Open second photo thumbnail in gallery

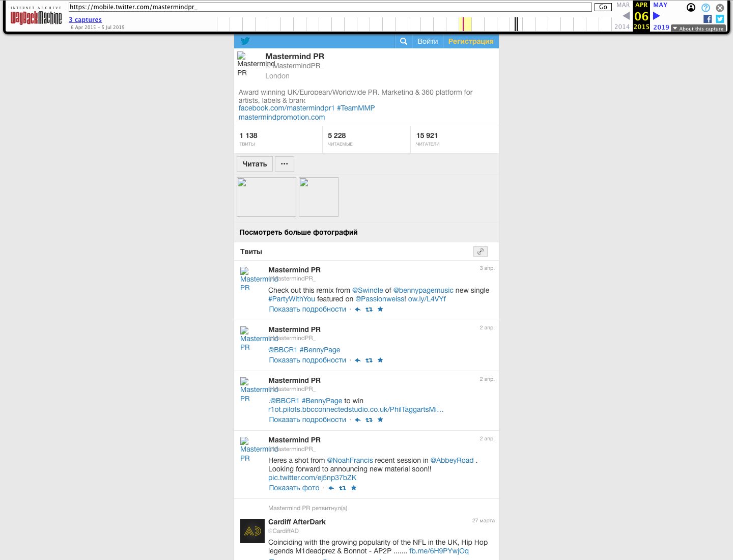pyautogui.click(x=319, y=197)
